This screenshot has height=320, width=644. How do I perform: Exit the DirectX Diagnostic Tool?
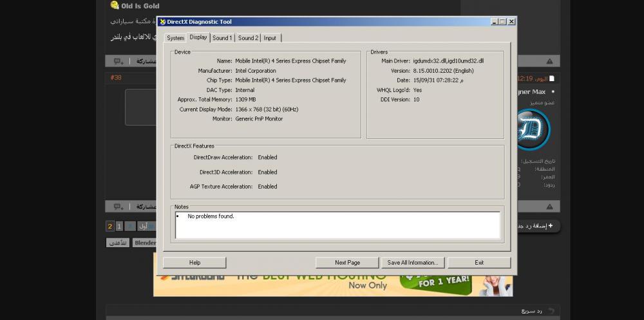479,263
